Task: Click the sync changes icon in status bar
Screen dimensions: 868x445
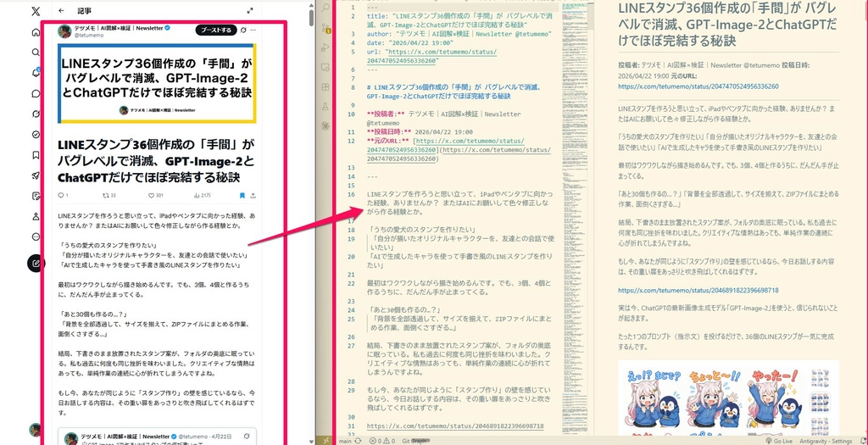Action: pos(359,441)
